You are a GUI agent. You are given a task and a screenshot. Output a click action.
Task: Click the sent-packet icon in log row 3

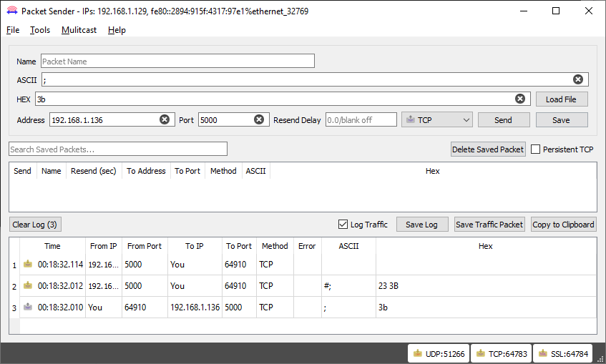[x=28, y=307]
